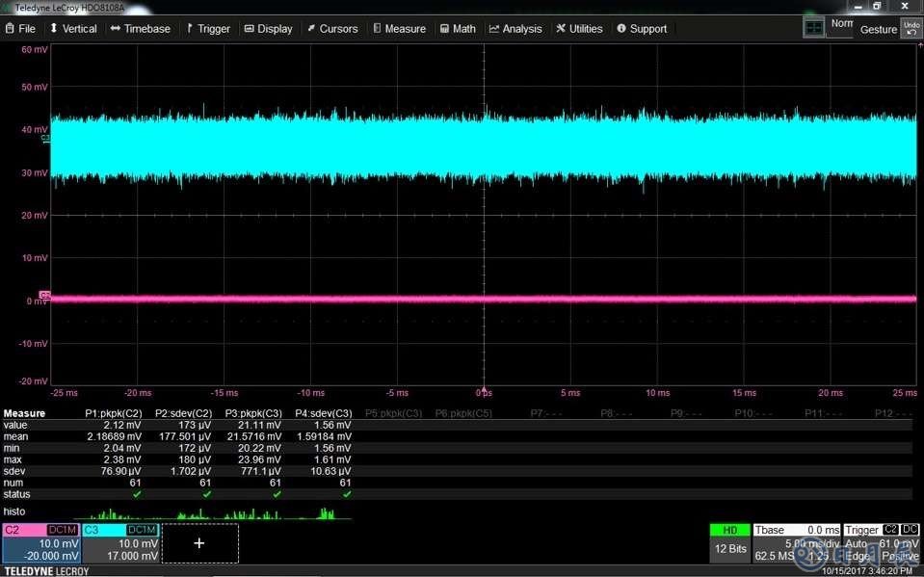Open the Timebase menu
The width and height of the screenshot is (924, 577).
(141, 29)
